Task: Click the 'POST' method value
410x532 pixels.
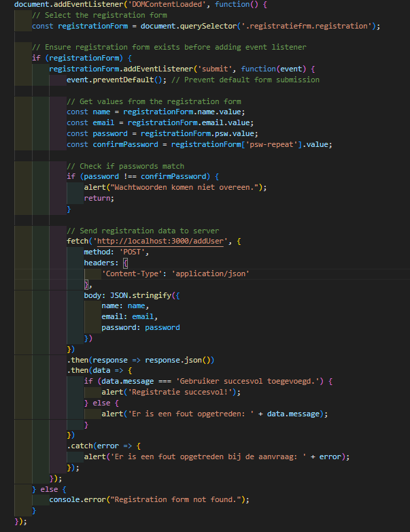Action: 136,252
